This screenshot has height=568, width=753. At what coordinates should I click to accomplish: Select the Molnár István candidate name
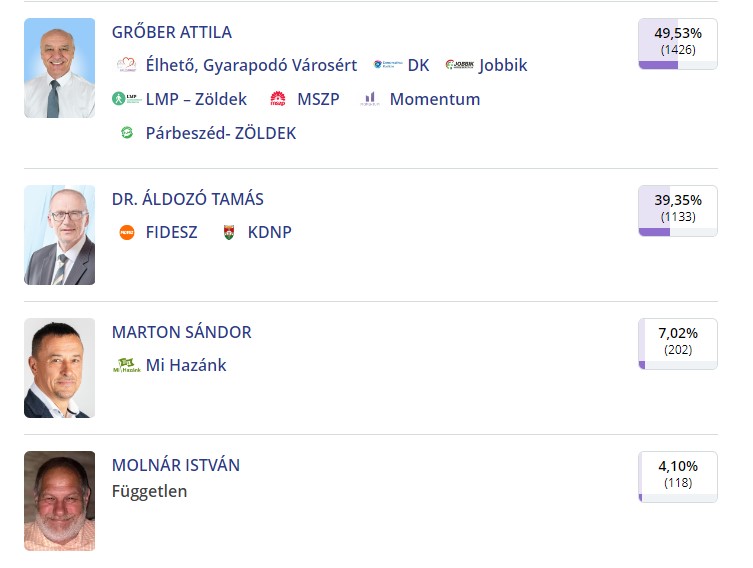tap(176, 465)
